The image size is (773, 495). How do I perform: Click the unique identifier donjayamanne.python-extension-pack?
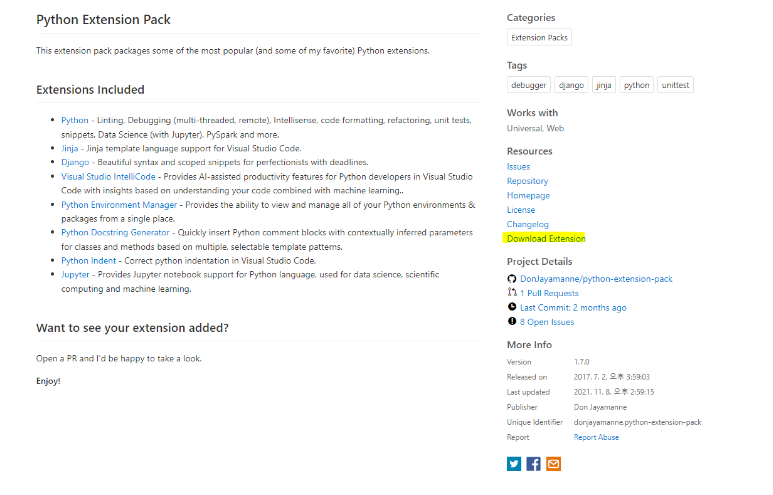637,423
